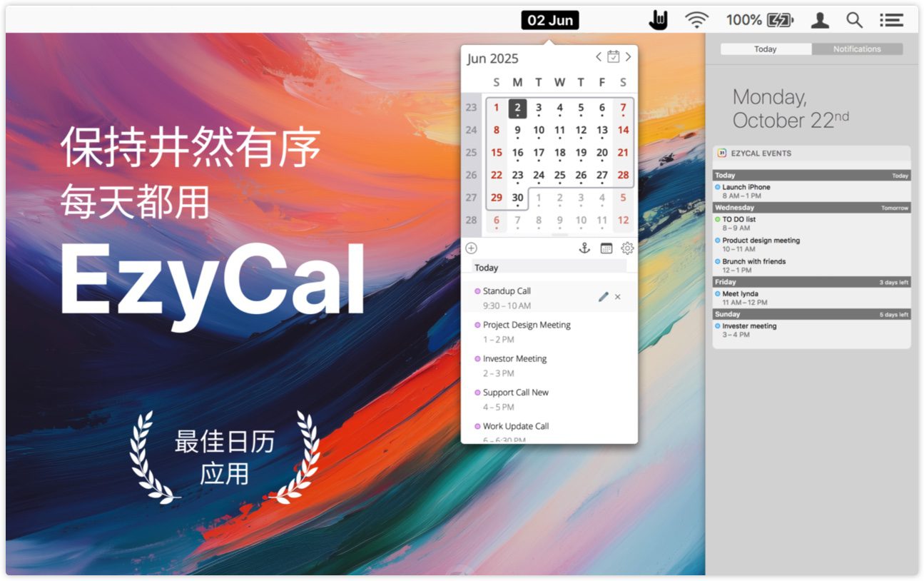Go to next month with right chevron
This screenshot has width=924, height=581.
pos(628,57)
